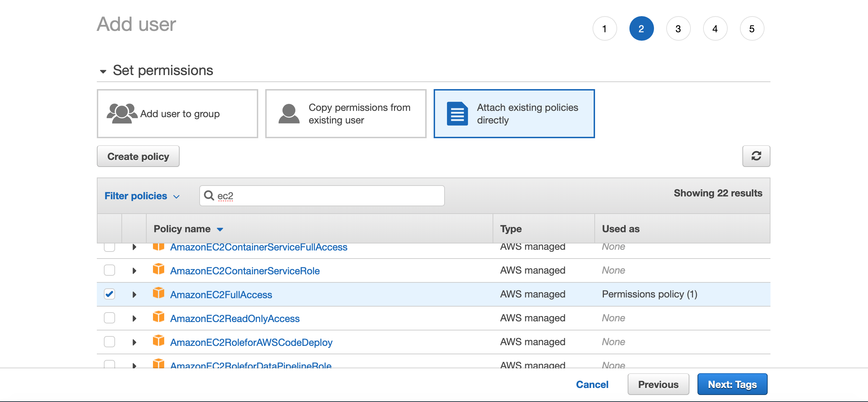The image size is (868, 402).
Task: Choose Add user to group option
Action: coord(178,114)
